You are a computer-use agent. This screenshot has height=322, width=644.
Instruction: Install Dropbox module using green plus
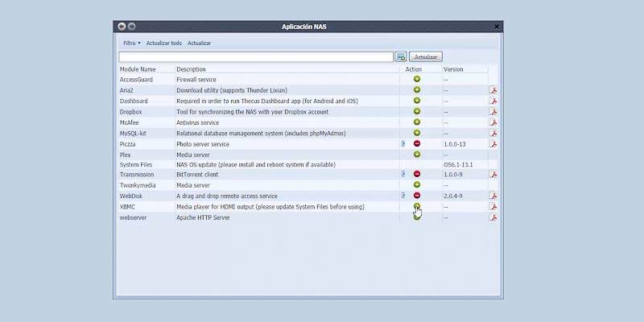tap(417, 111)
